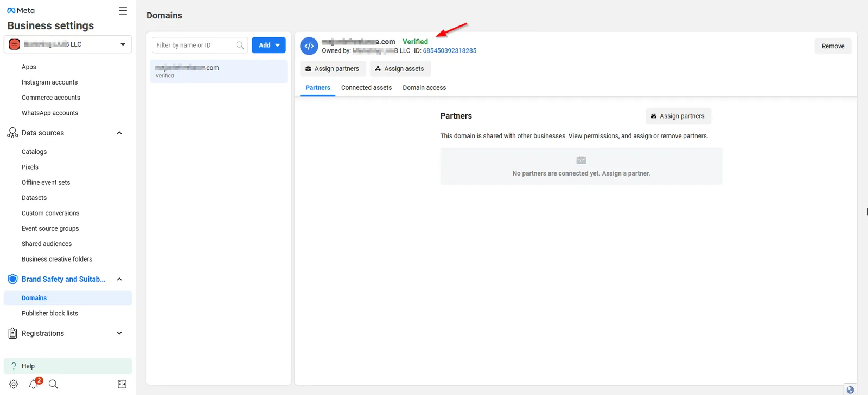
Task: Open the business account dropdown
Action: coord(68,44)
